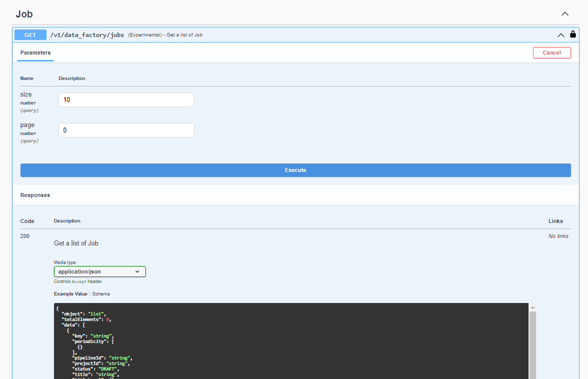This screenshot has height=379, width=588.
Task: Click the Responses section header
Action: coord(35,195)
